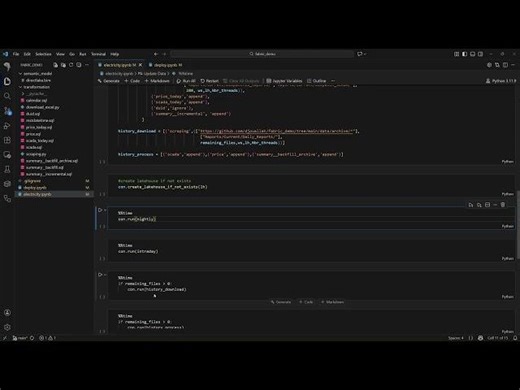Close the electricity.ipynb editor tab
Image resolution: width=520 pixels, height=390 pixels.
pyautogui.click(x=140, y=65)
